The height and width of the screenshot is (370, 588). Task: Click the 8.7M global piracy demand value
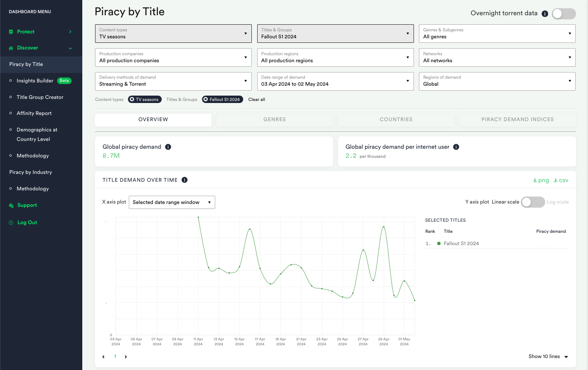[x=111, y=156]
